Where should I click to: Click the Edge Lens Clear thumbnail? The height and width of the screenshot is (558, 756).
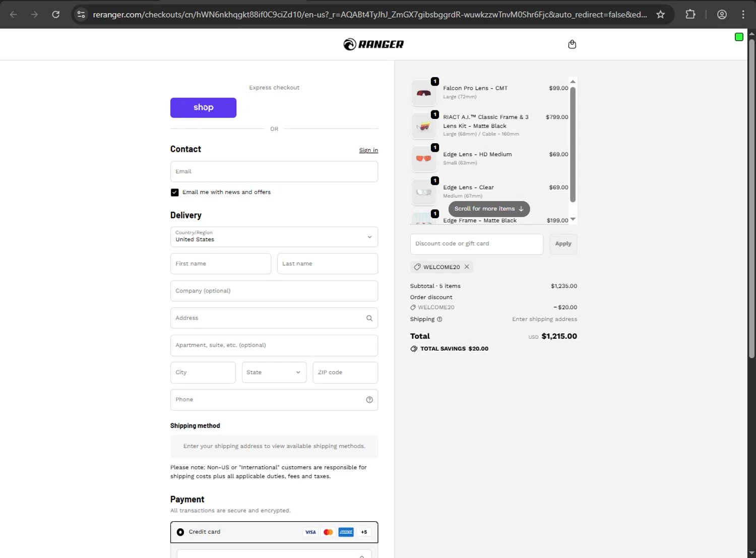(424, 192)
